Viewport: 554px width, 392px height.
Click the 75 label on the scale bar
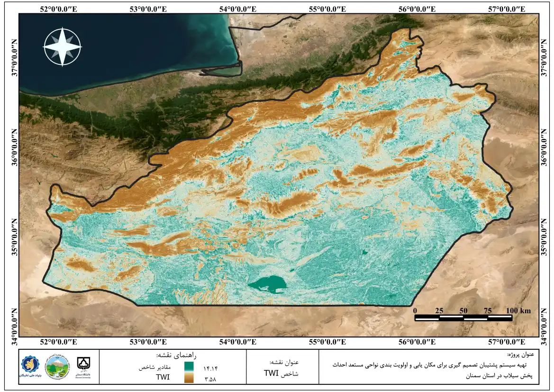tap(488, 310)
